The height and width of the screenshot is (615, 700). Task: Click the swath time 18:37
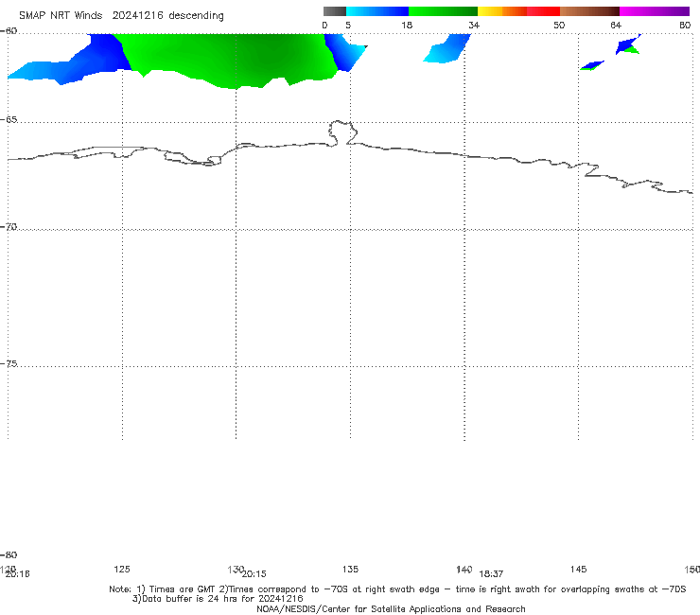(491, 574)
